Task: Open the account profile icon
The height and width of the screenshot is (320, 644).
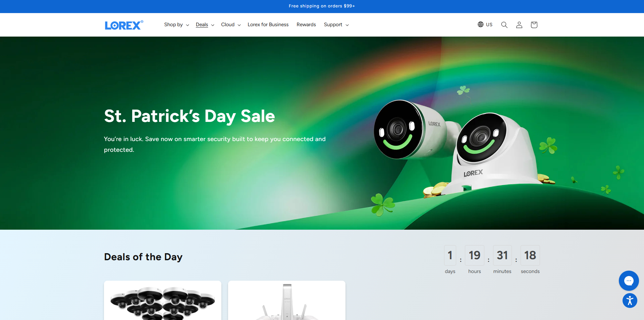Action: [519, 25]
